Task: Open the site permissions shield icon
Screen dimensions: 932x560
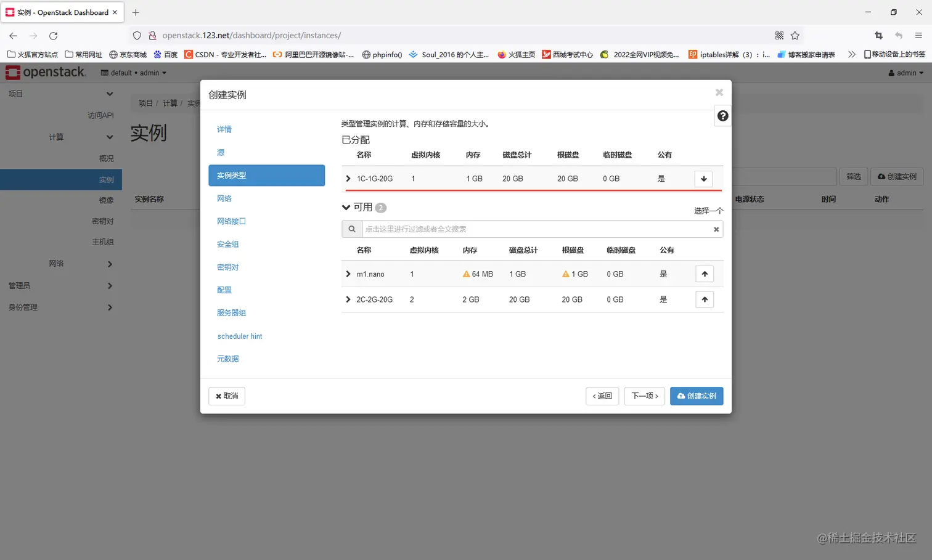Action: click(136, 35)
